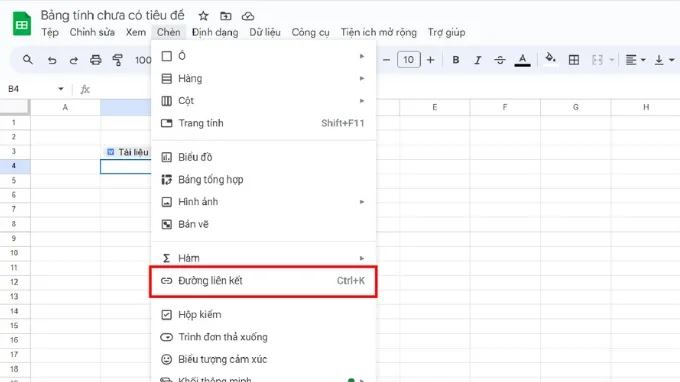This screenshot has height=382, width=680.
Task: Toggle strikethrough formatting
Action: [x=500, y=60]
